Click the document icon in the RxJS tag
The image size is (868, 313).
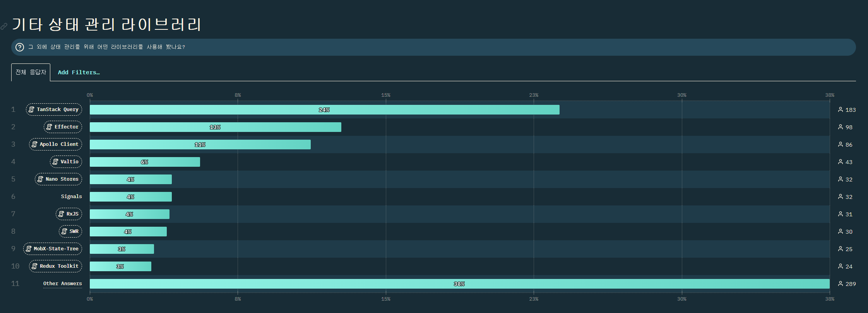point(61,214)
